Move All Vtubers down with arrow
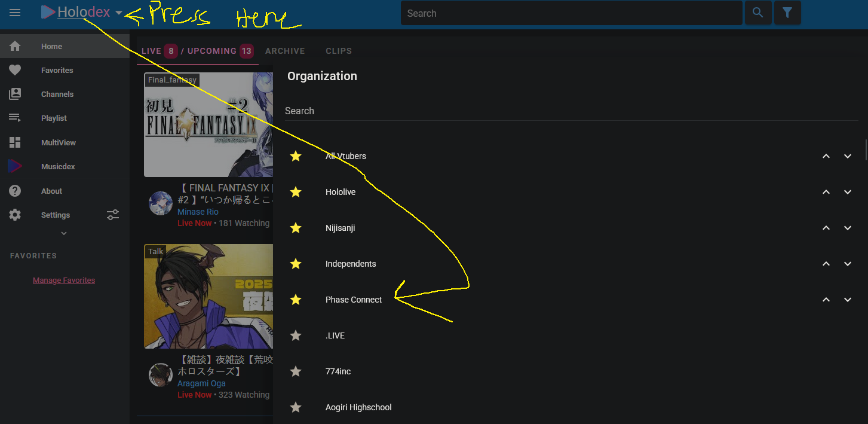This screenshot has width=868, height=424. tap(848, 156)
